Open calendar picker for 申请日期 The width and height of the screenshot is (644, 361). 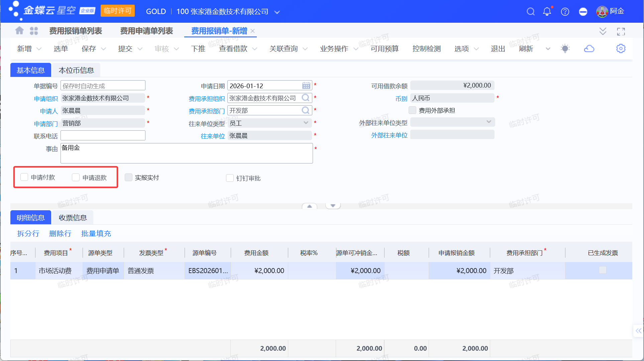(x=306, y=86)
